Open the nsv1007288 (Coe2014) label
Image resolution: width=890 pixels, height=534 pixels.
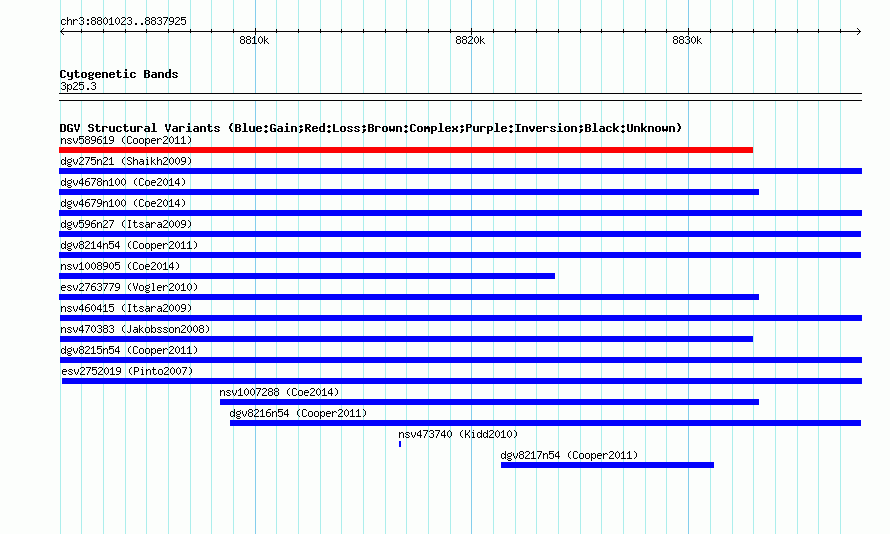279,392
